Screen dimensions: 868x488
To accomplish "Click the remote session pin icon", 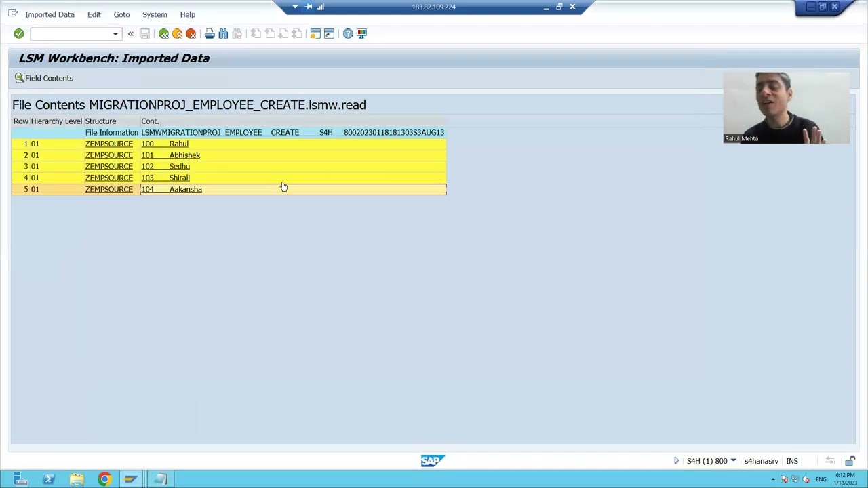I will pos(309,7).
